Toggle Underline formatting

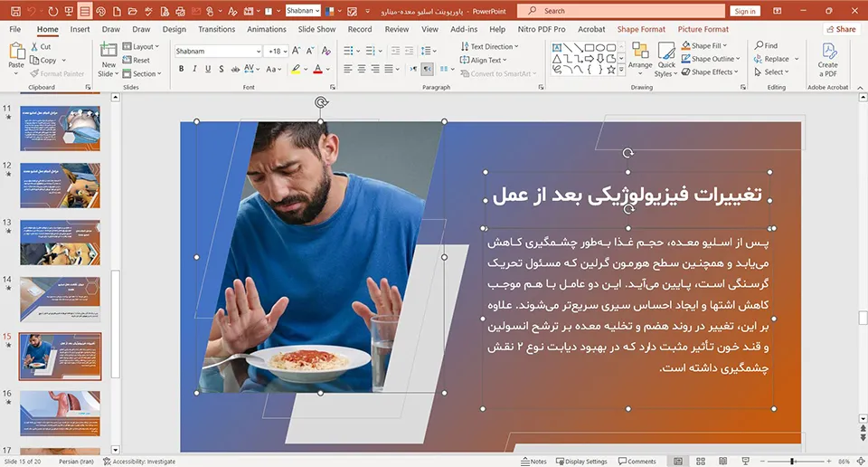coord(208,69)
